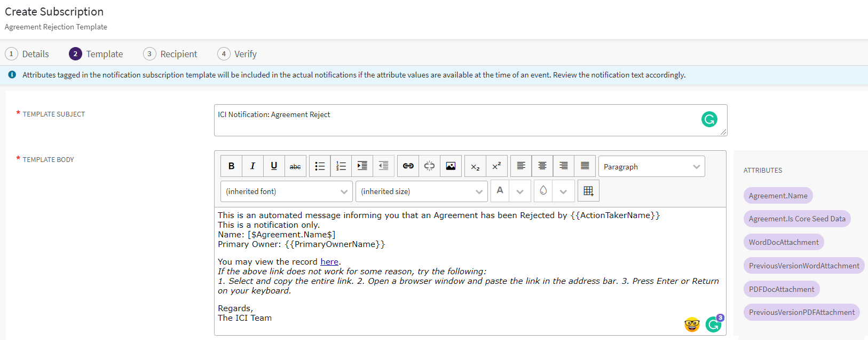Toggle underline formatting
868x340 pixels.
[274, 166]
